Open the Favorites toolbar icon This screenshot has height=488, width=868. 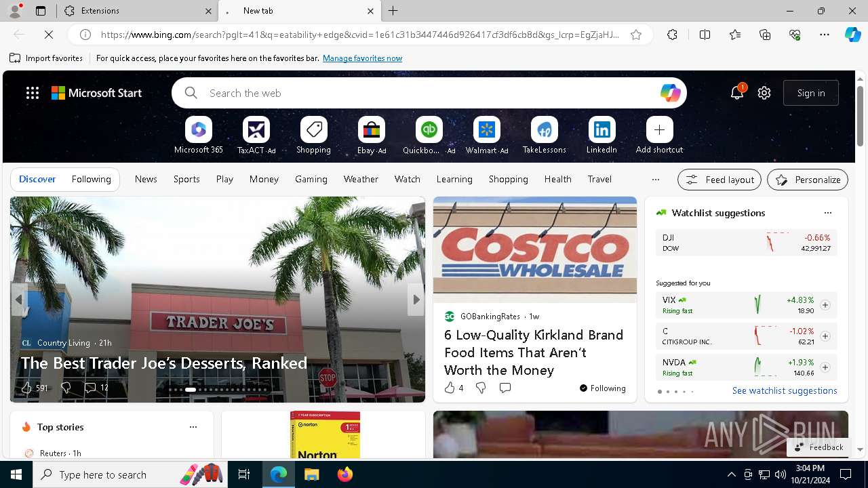735,35
